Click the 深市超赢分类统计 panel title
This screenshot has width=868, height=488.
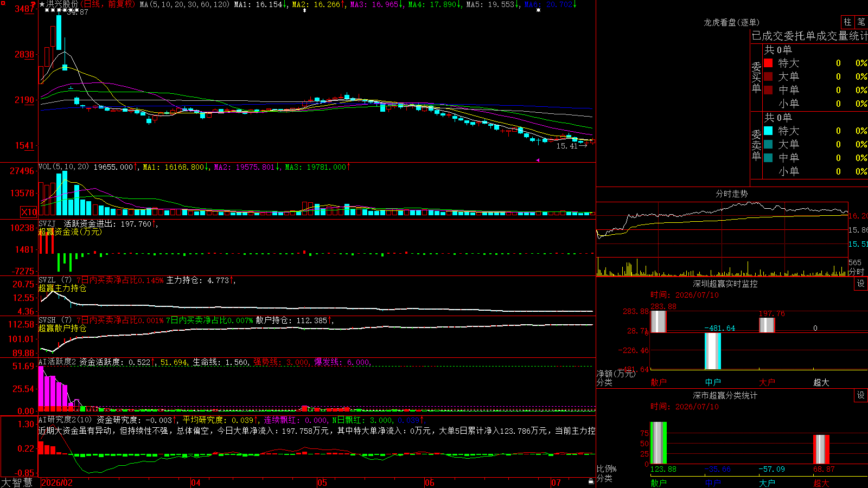725,395
